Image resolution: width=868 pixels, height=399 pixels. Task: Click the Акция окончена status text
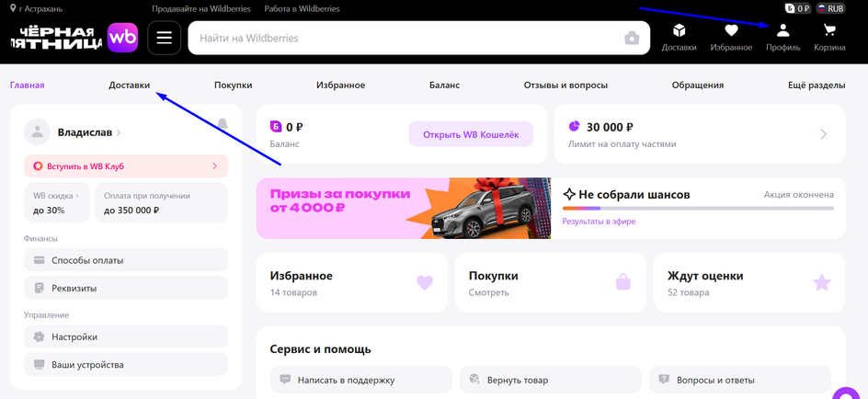(799, 195)
